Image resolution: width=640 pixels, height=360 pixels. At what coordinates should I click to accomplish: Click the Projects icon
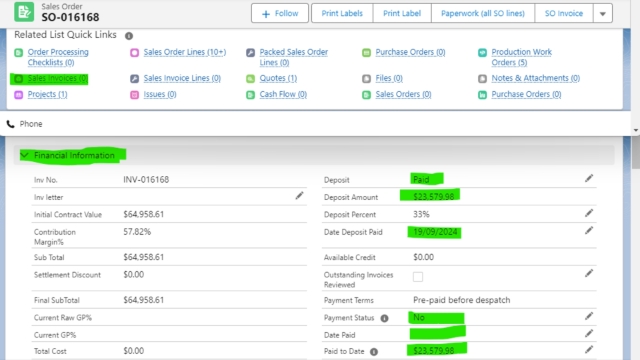pyautogui.click(x=19, y=95)
